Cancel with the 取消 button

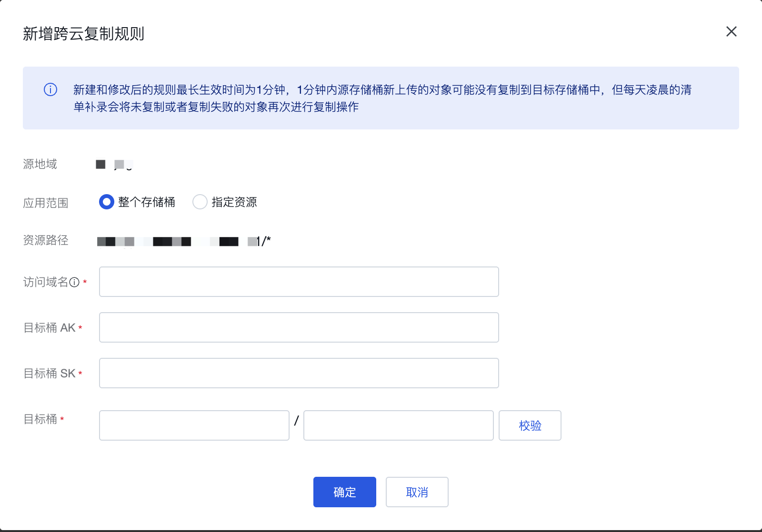[417, 492]
